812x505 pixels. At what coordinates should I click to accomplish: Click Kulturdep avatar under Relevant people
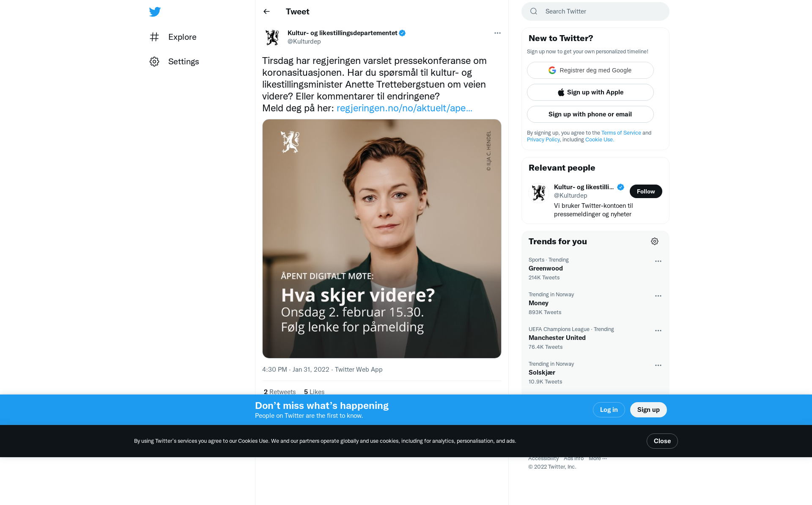coord(539,193)
